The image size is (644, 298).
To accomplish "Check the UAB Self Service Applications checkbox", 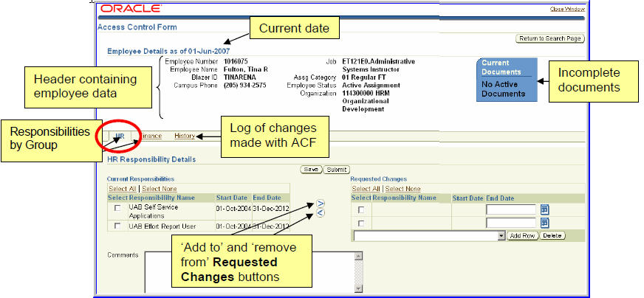I will pyautogui.click(x=117, y=208).
